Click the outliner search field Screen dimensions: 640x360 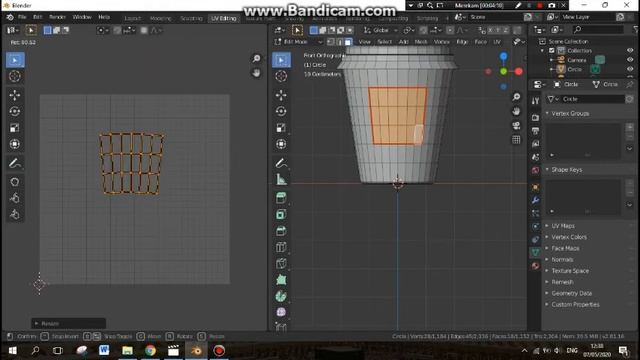coord(598,29)
